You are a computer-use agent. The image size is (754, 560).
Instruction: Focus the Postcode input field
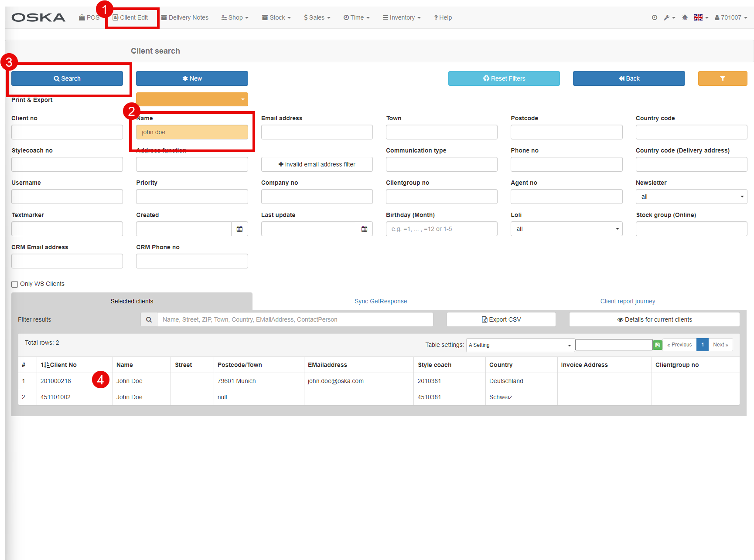pyautogui.click(x=566, y=132)
